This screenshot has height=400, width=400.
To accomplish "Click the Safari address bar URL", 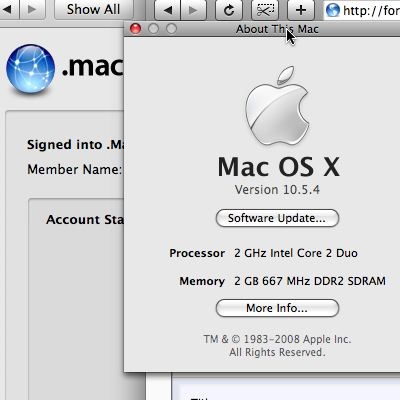I will (371, 11).
